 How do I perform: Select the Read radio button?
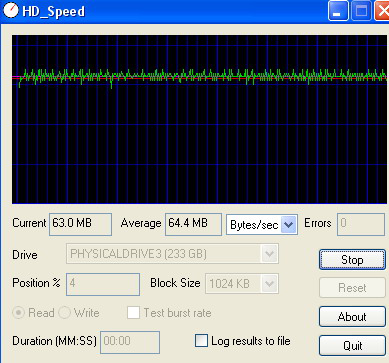pyautogui.click(x=18, y=313)
